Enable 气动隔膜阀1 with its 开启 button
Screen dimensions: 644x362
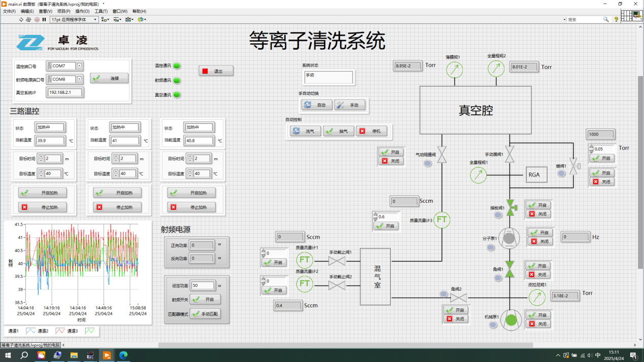[390, 152]
